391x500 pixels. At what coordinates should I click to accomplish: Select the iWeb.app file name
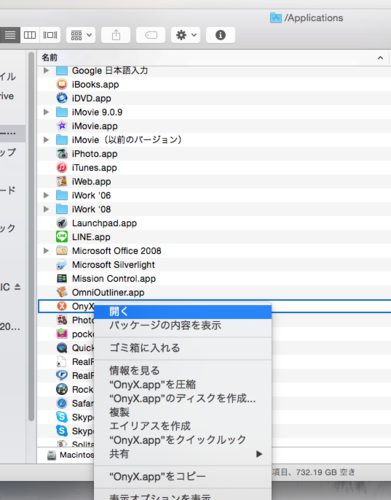91,182
